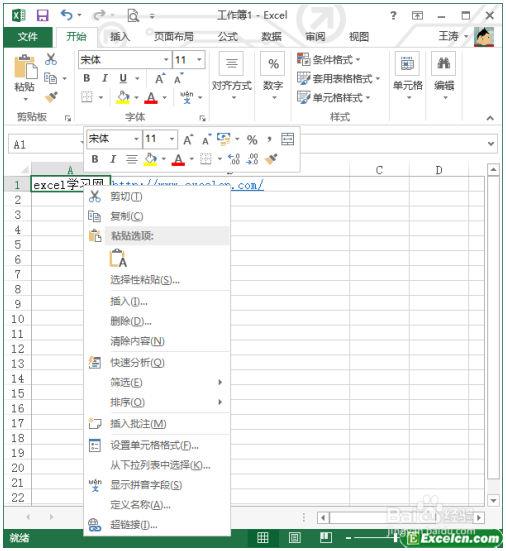Switch to the Insert ribbon tab
The width and height of the screenshot is (506, 551).
click(119, 37)
